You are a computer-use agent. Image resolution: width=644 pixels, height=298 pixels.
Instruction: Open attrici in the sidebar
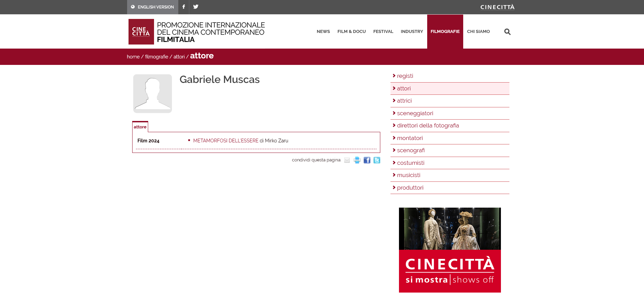(x=450, y=101)
